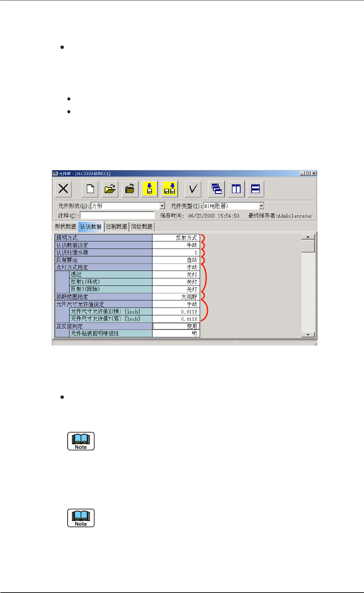Click the dark folder import icon
364x593 pixels.
130,189
